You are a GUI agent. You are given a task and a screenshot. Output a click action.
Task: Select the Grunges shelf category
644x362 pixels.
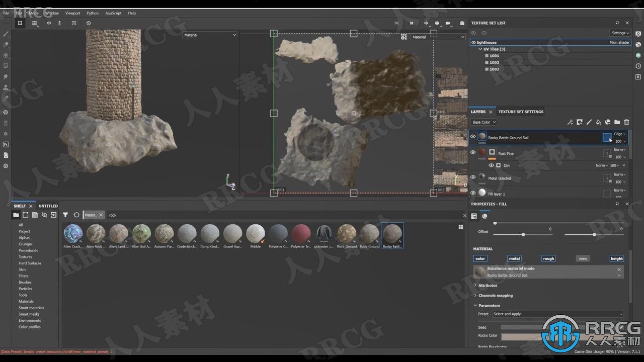[26, 244]
